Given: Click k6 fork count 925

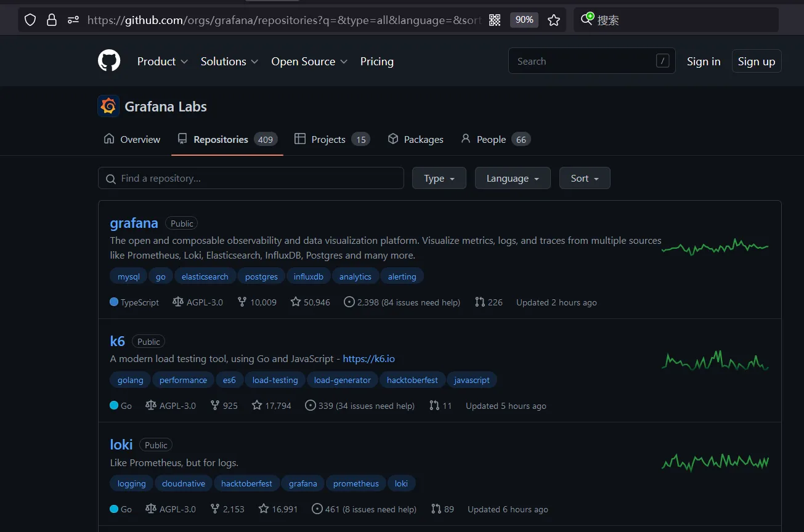Looking at the screenshot, I should pyautogui.click(x=224, y=406).
